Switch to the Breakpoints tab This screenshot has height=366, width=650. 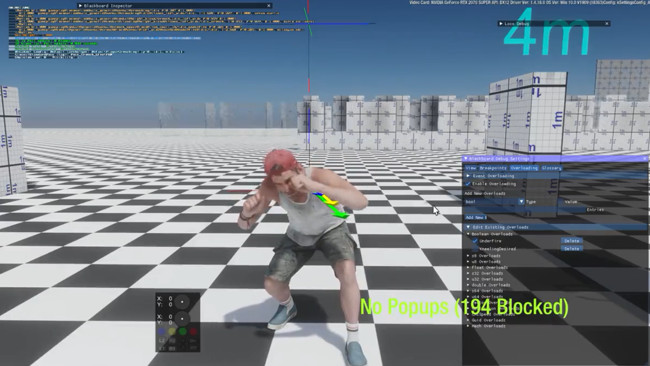click(493, 168)
